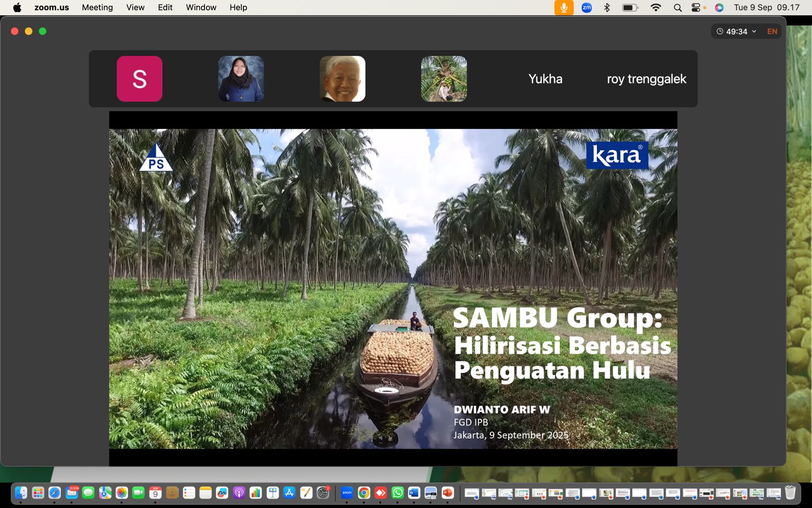The height and width of the screenshot is (508, 812).
Task: Select participant Yukha tile
Action: tap(545, 79)
